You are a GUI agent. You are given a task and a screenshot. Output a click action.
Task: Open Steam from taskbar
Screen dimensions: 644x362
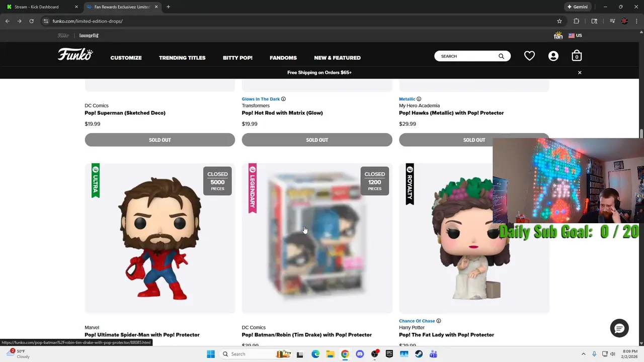click(x=419, y=354)
